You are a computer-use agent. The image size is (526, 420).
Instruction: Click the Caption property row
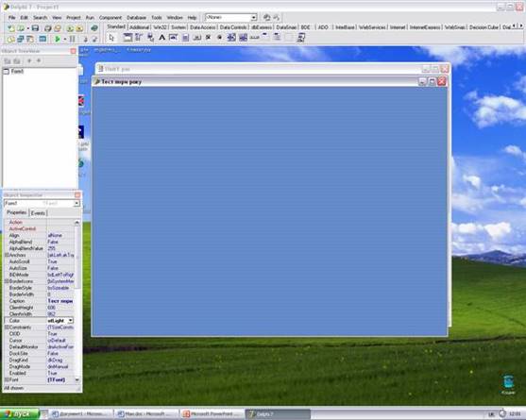click(x=40, y=301)
